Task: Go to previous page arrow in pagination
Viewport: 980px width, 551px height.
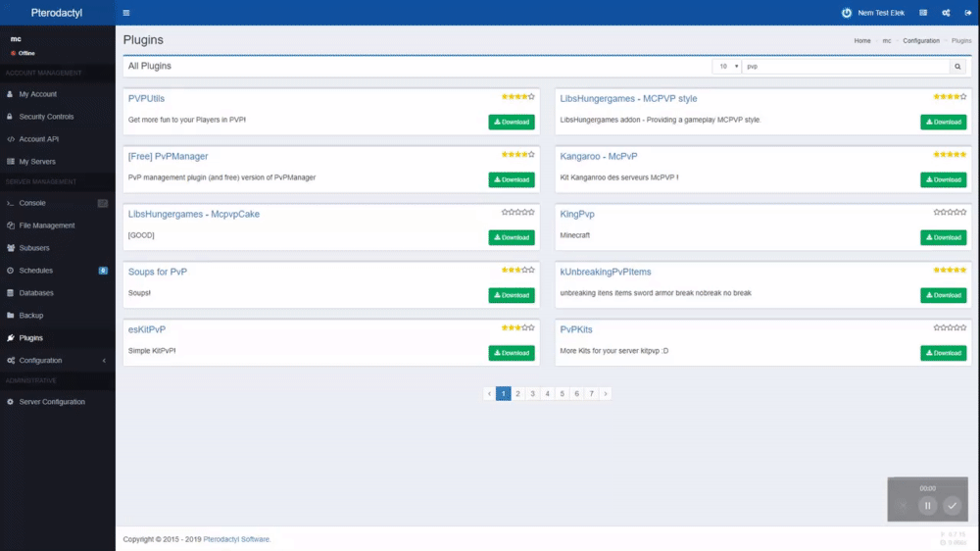Action: 489,393
